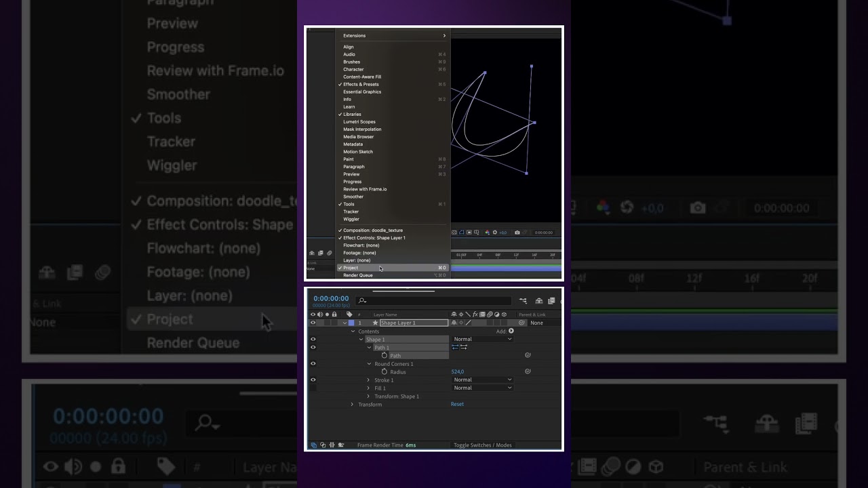The width and height of the screenshot is (868, 488).
Task: Click the stopwatch next to Path
Action: pos(384,355)
